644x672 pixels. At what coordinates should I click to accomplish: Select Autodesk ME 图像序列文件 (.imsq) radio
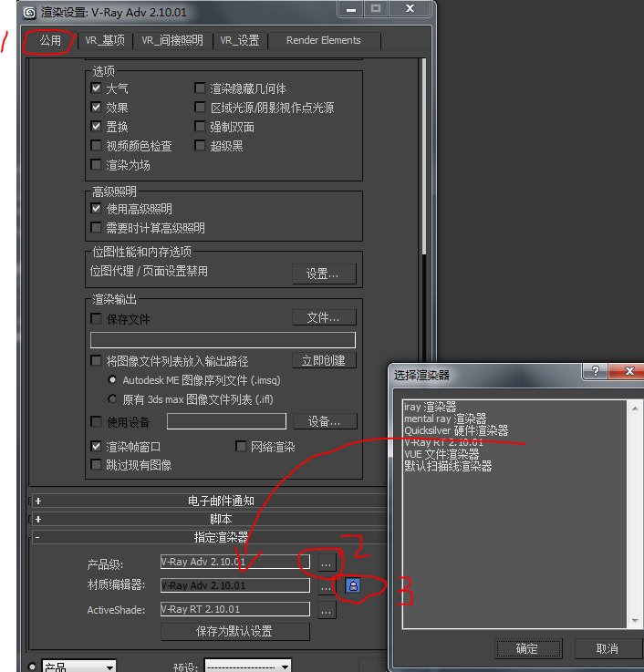click(x=112, y=379)
